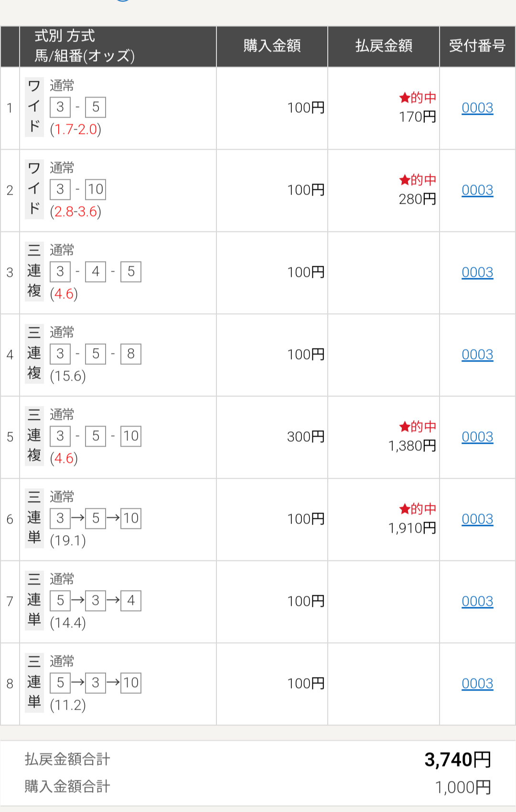
Task: Click the 受付番号 column header
Action: click(477, 46)
